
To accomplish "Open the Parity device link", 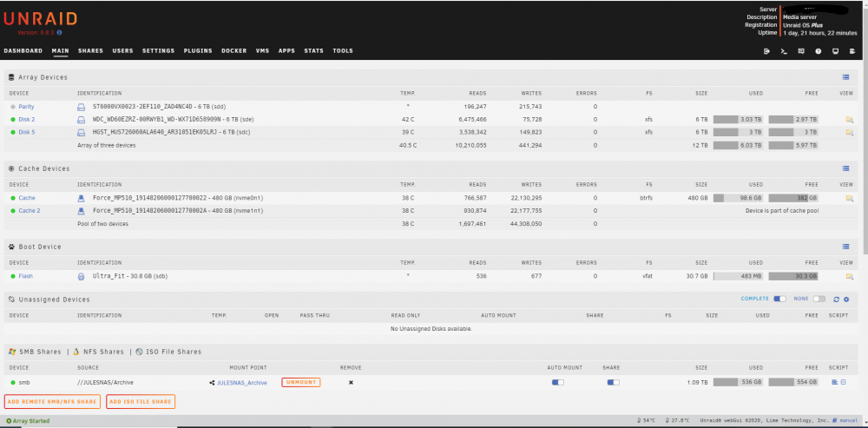I will click(x=26, y=106).
